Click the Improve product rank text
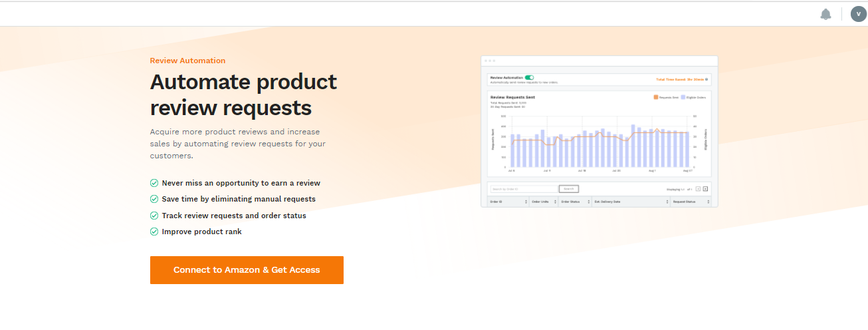The width and height of the screenshot is (868, 330). [x=202, y=232]
